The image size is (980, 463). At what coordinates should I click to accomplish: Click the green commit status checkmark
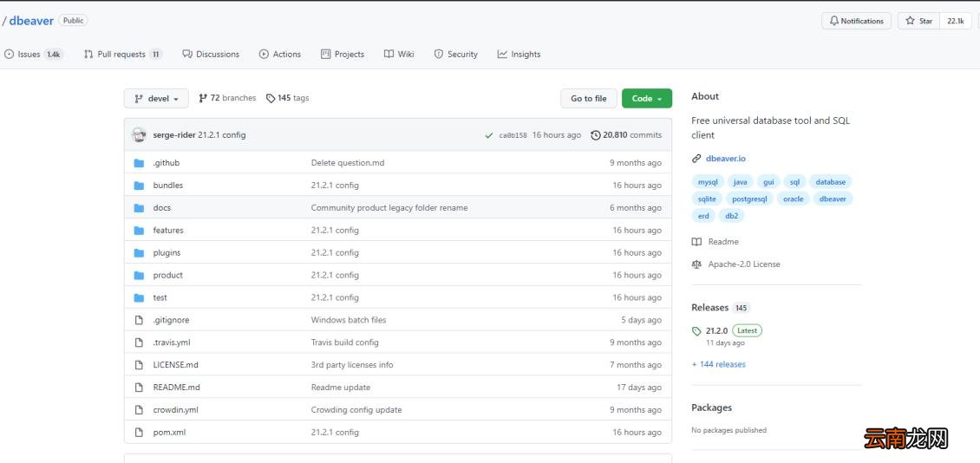point(489,135)
